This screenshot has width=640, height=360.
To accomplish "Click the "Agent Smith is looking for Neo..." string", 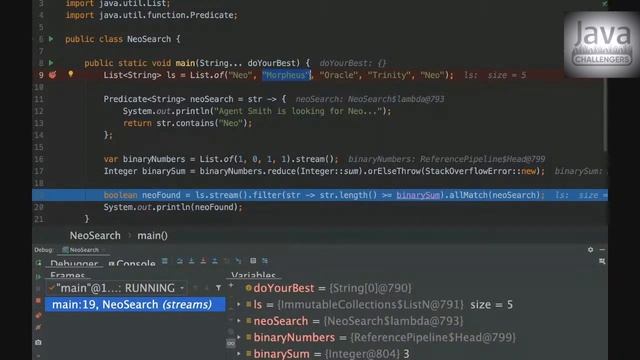I will 298,111.
